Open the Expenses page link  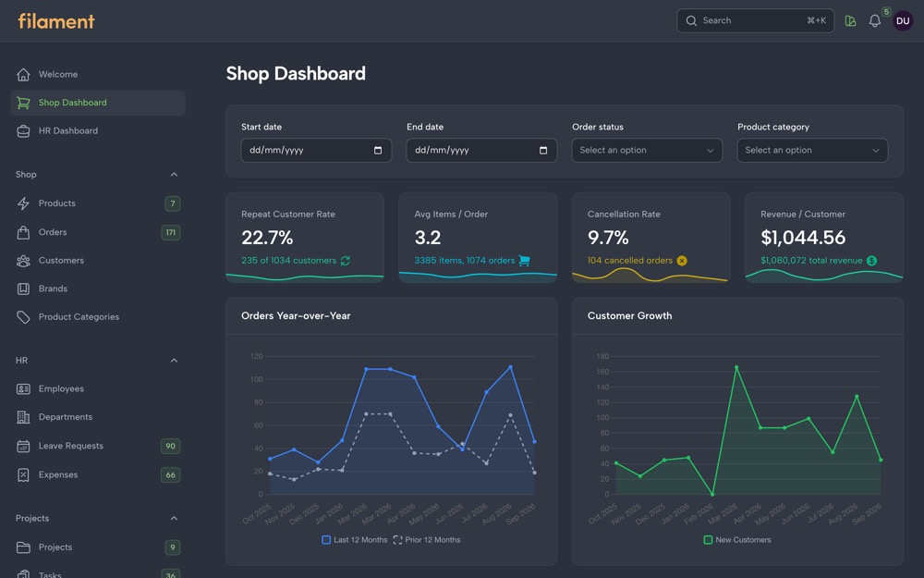pos(98,474)
